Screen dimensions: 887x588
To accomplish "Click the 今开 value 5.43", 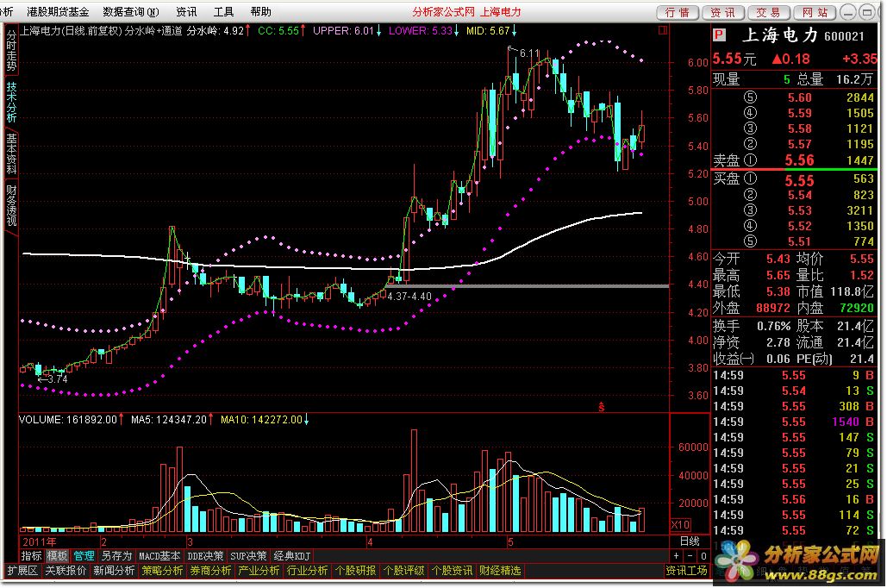I will click(x=778, y=259).
